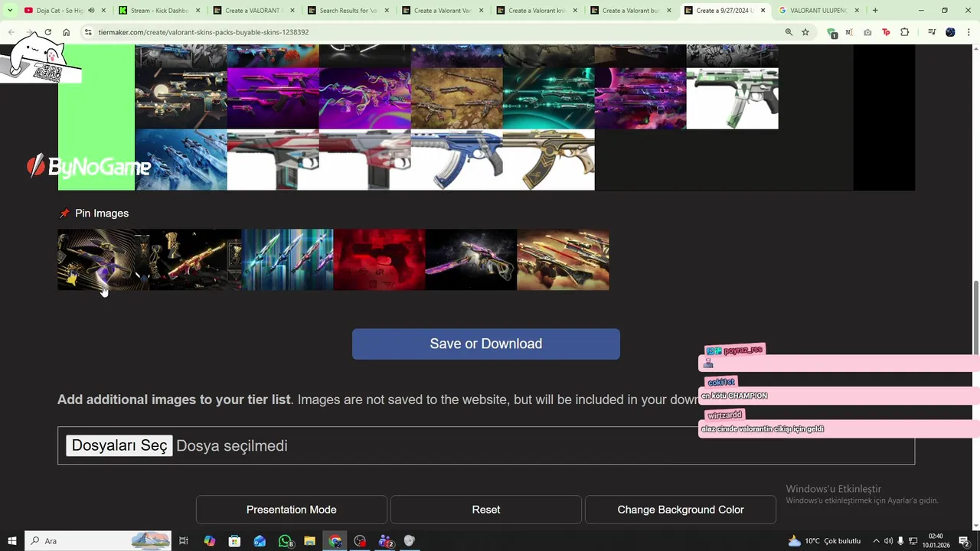Click the Pin Images heading
The width and height of the screenshot is (980, 551).
pyautogui.click(x=102, y=214)
